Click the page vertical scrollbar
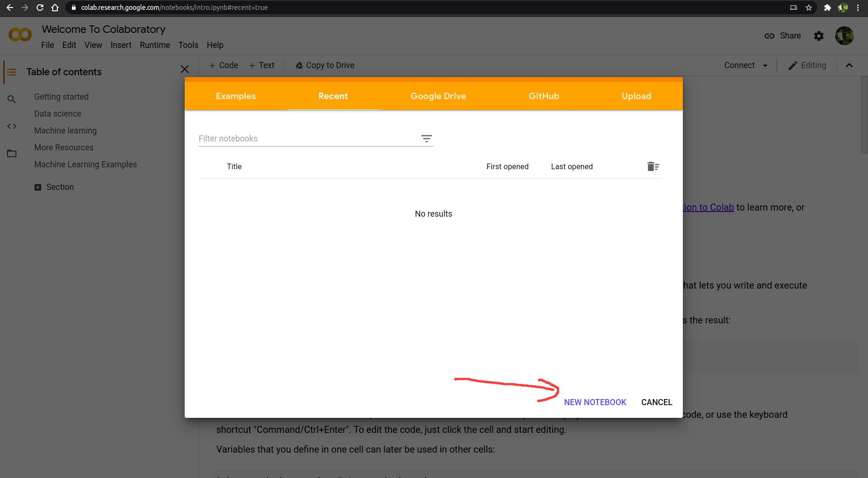This screenshot has height=478, width=868. [864, 115]
